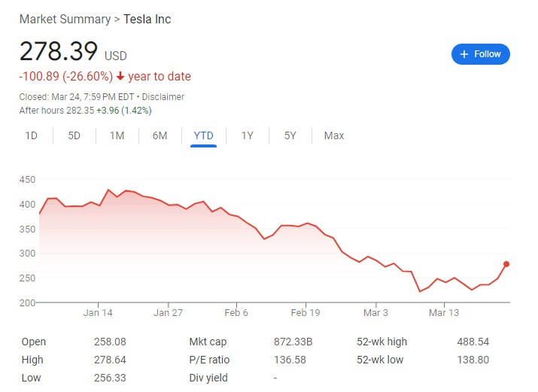Click the Follow button
The height and width of the screenshot is (392, 538).
[x=481, y=54]
